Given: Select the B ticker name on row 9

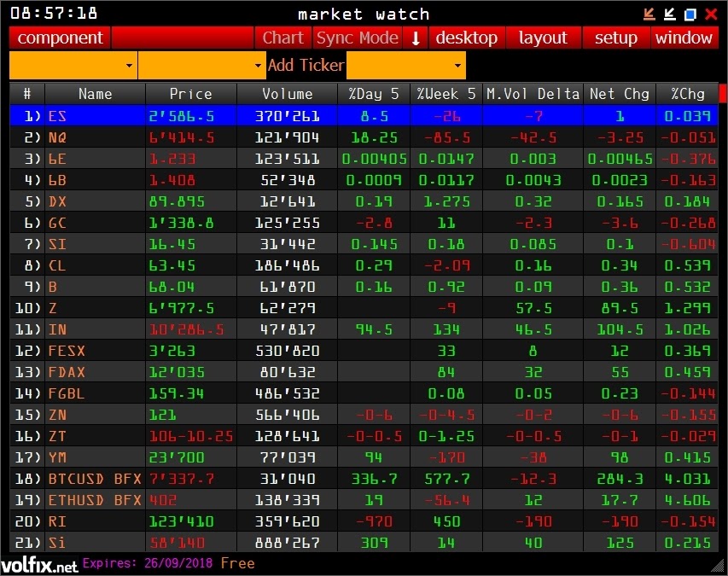Looking at the screenshot, I should pyautogui.click(x=53, y=287).
